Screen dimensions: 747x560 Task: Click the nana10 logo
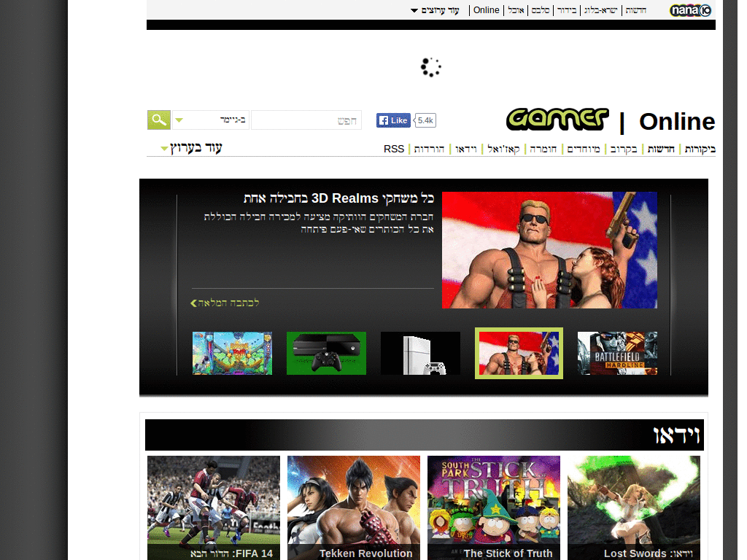(690, 10)
